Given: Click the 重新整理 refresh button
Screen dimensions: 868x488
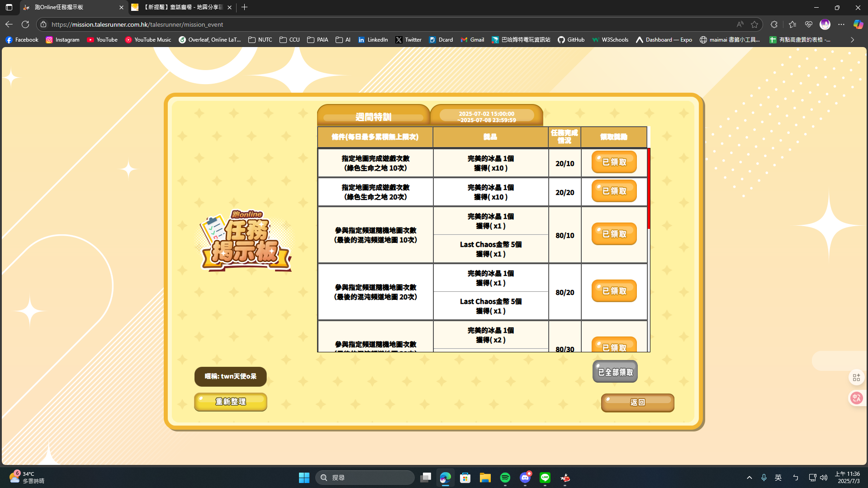Looking at the screenshot, I should pyautogui.click(x=231, y=402).
